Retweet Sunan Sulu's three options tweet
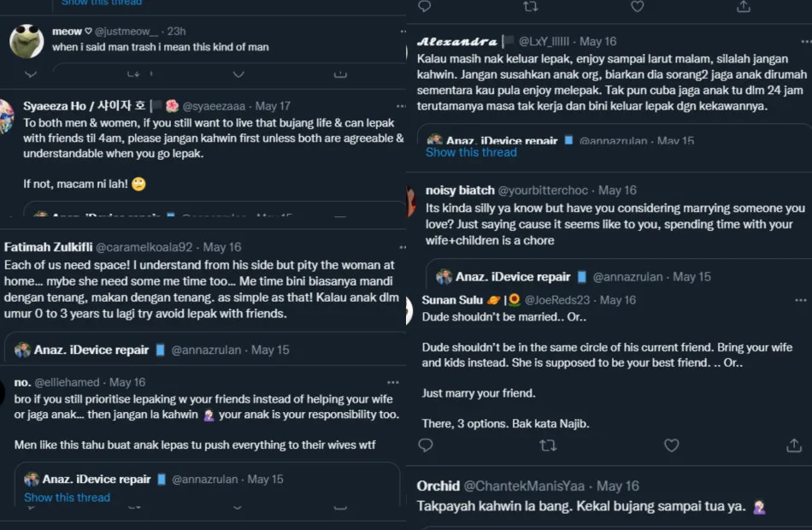The image size is (812, 530). point(548,445)
